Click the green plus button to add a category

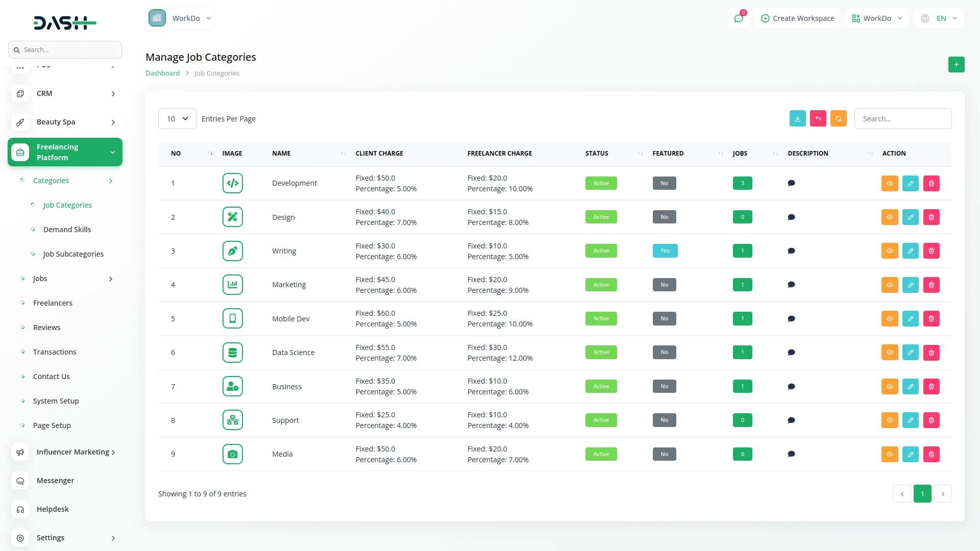pos(957,64)
